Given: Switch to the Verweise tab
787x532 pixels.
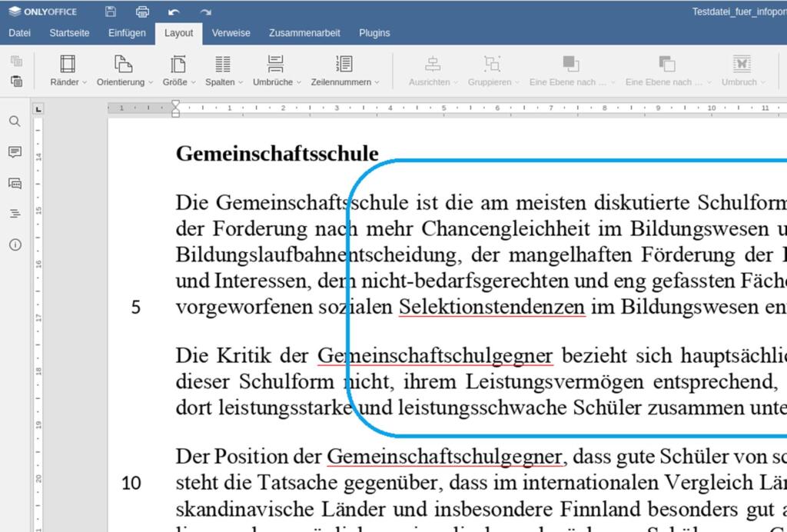Looking at the screenshot, I should click(x=231, y=33).
